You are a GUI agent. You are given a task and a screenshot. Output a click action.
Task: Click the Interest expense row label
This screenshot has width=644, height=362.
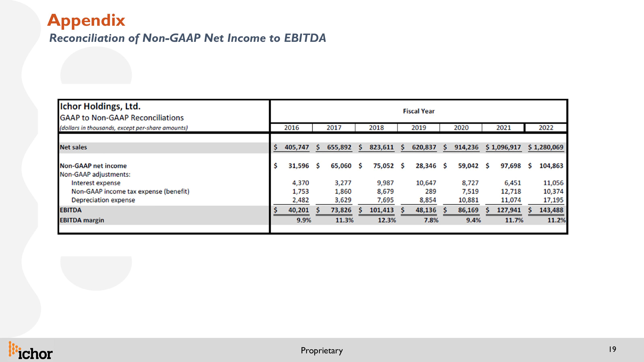(x=96, y=183)
